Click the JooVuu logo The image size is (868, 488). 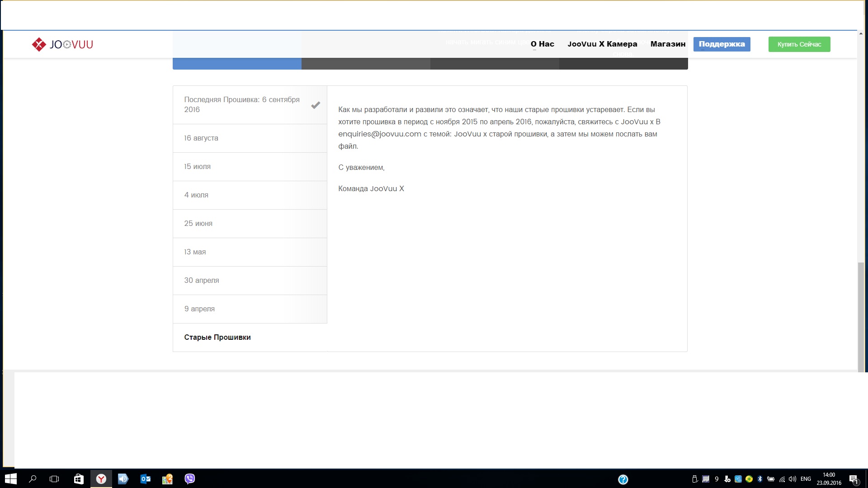[62, 44]
